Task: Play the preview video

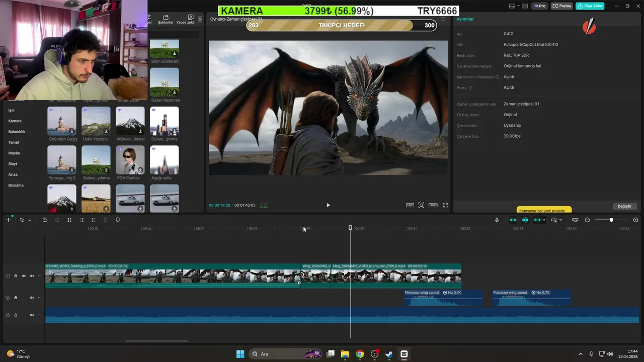Action: 328,205
